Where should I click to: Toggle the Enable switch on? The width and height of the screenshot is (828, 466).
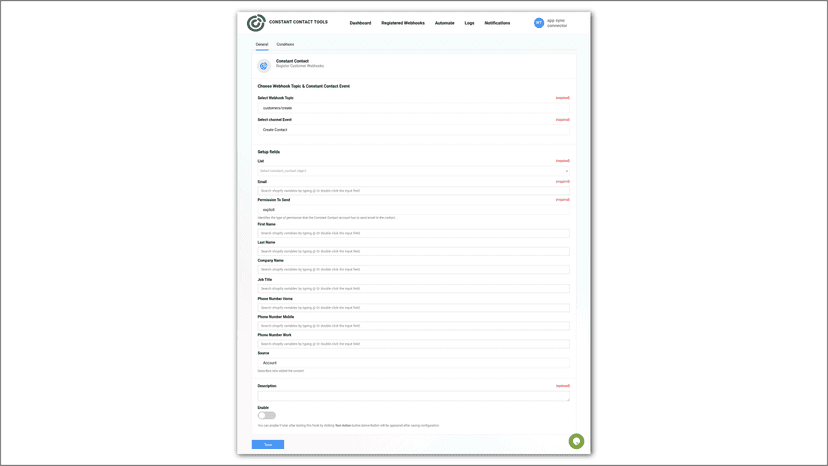(x=267, y=415)
